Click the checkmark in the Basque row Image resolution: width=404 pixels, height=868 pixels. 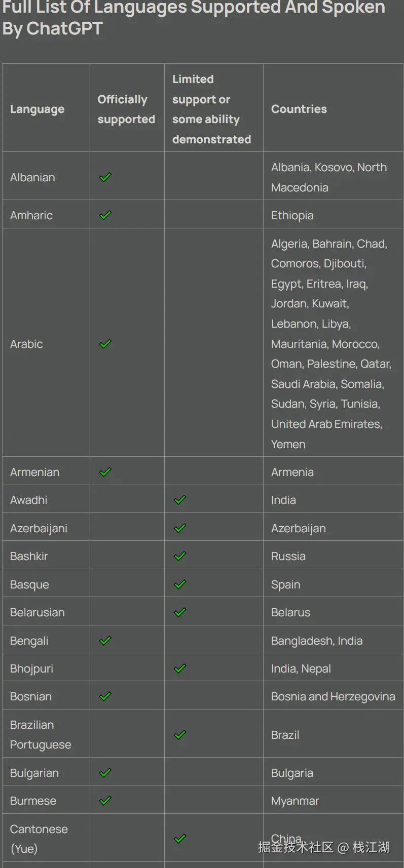coord(180,584)
